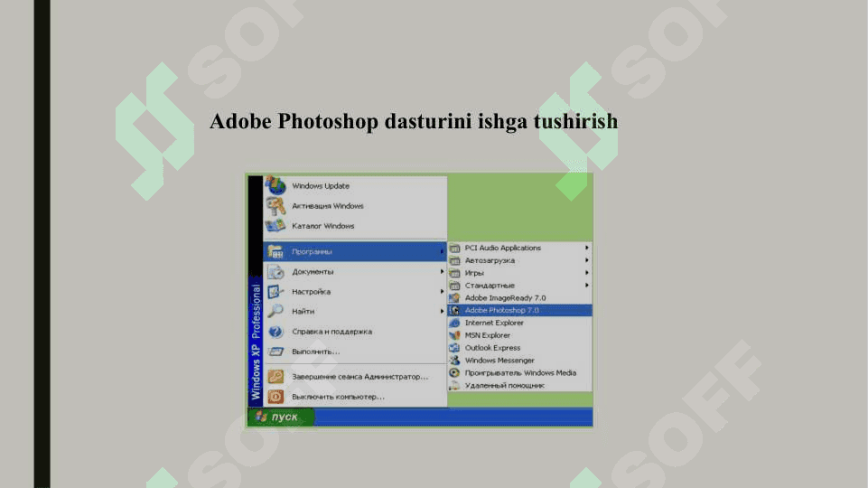868x488 pixels.
Task: Click the Выключить компьютер power icon
Action: (275, 397)
